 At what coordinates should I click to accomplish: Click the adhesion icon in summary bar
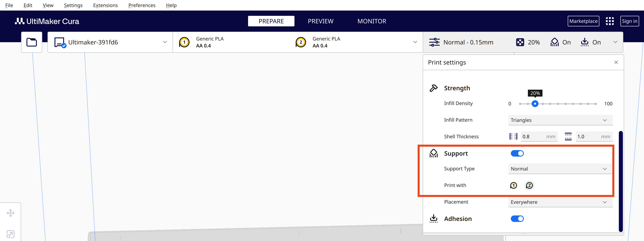coord(585,42)
